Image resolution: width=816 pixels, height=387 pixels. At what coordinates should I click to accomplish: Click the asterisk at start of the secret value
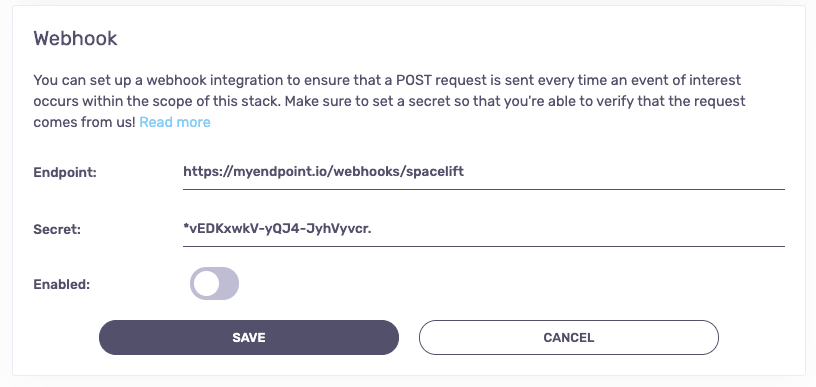click(x=186, y=227)
